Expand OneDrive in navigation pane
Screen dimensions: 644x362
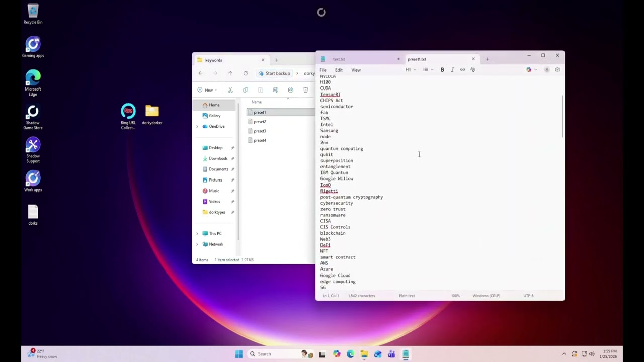(197, 126)
